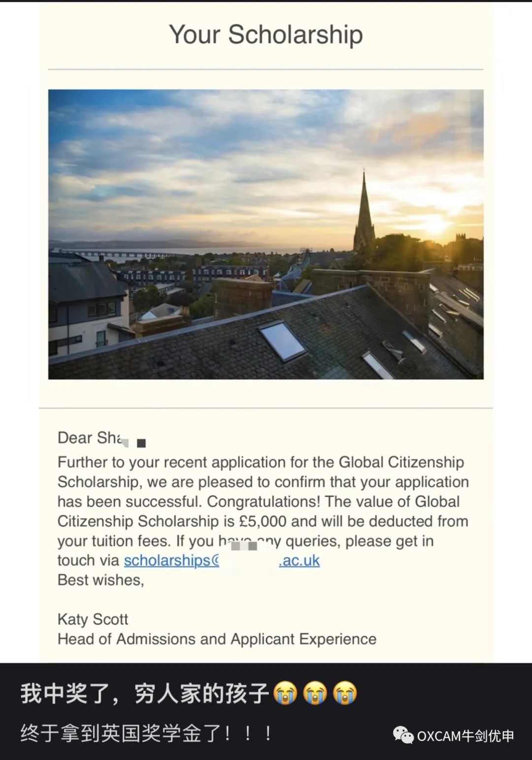Click the OXCAM牛剑优申 watermark text
Viewport: 532px width, 760px height.
click(465, 736)
